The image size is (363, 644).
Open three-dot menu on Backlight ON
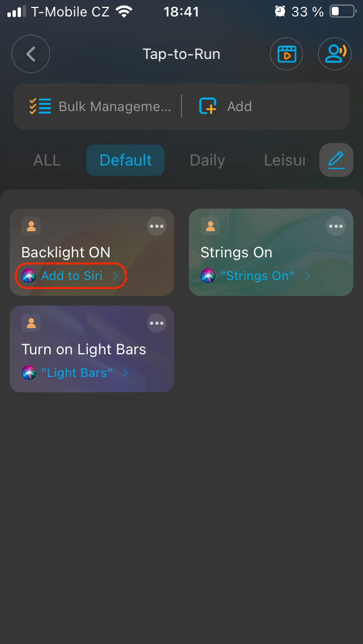click(x=157, y=227)
